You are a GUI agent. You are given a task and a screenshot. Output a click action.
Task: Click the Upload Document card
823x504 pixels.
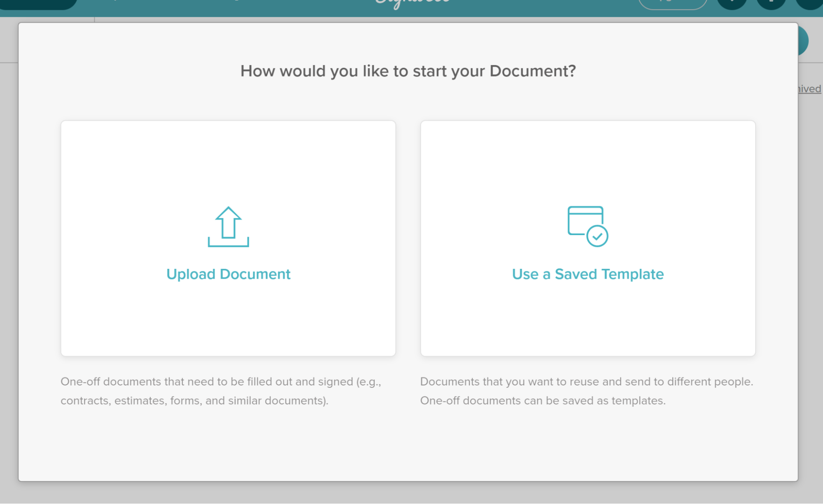228,238
